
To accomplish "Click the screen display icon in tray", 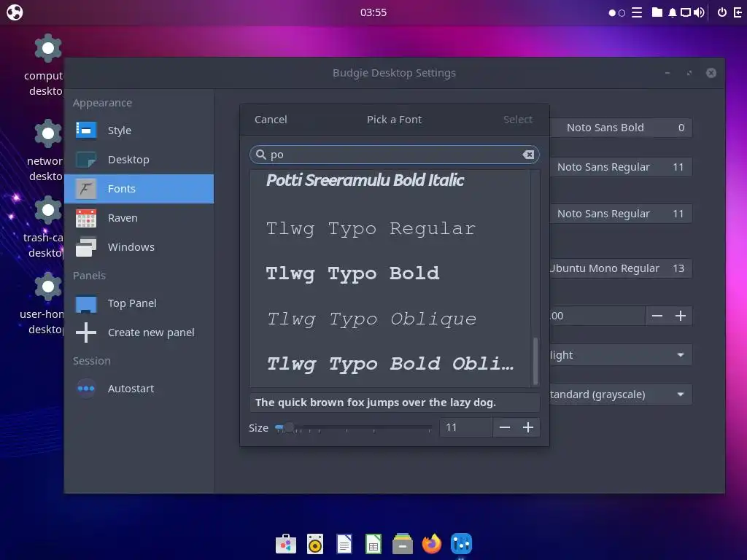I will point(686,12).
